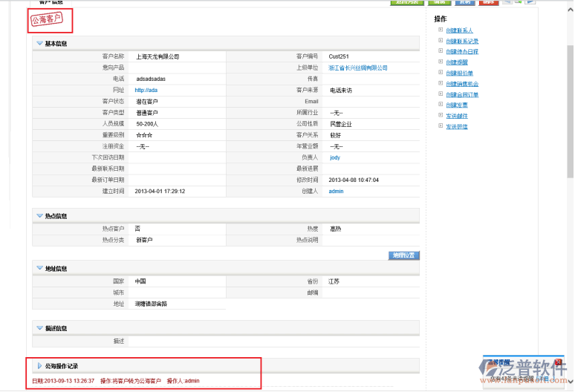Open the 发送邮件 link
Viewport: 575px width, 392px height.
pos(457,116)
